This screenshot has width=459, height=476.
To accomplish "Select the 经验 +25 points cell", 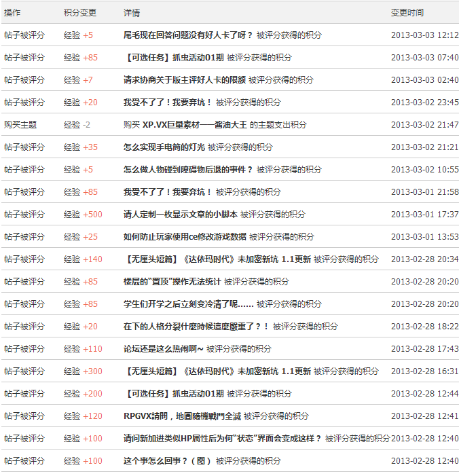I will coord(81,237).
